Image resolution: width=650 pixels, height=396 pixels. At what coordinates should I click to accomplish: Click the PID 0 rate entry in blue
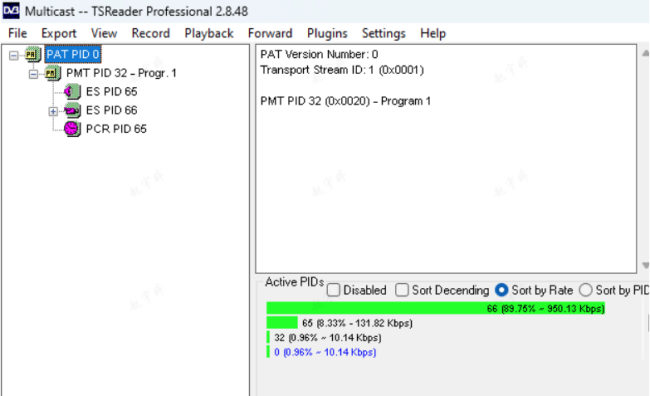(325, 352)
